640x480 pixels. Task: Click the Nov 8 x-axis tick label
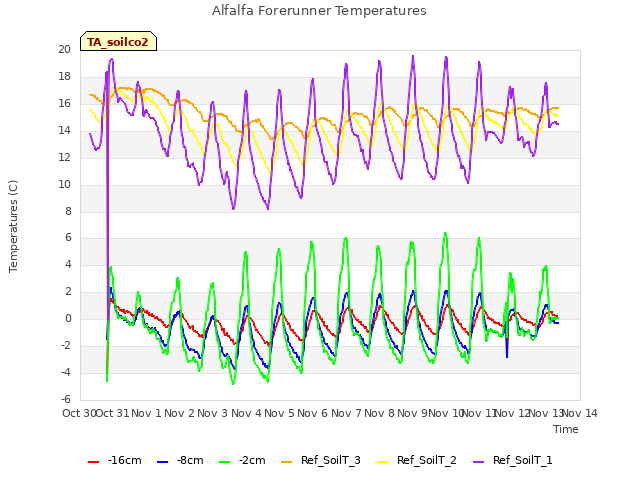click(379, 413)
